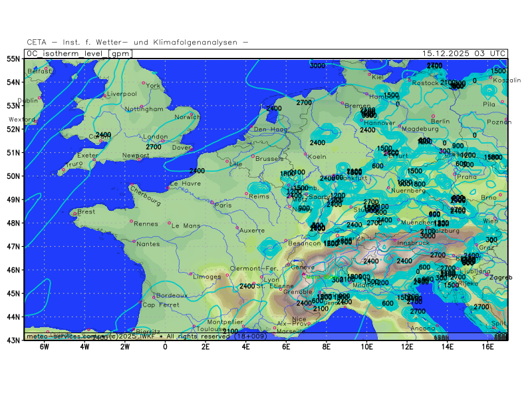Click the Brussels city marker

tap(253, 156)
